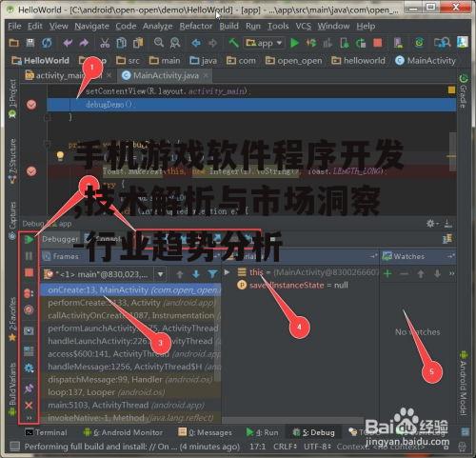Click the Save All toolbar icon
The width and height of the screenshot is (476, 458).
pos(30,43)
